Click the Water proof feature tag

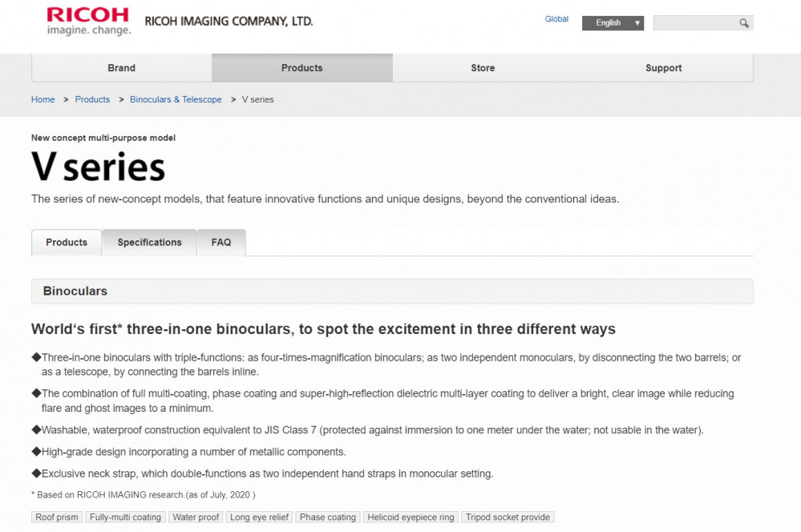coord(196,518)
